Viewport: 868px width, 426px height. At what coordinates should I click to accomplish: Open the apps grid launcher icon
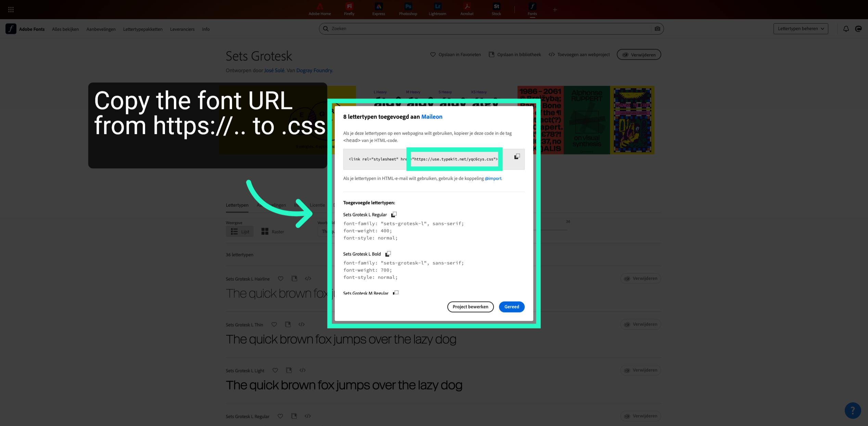coord(11,10)
